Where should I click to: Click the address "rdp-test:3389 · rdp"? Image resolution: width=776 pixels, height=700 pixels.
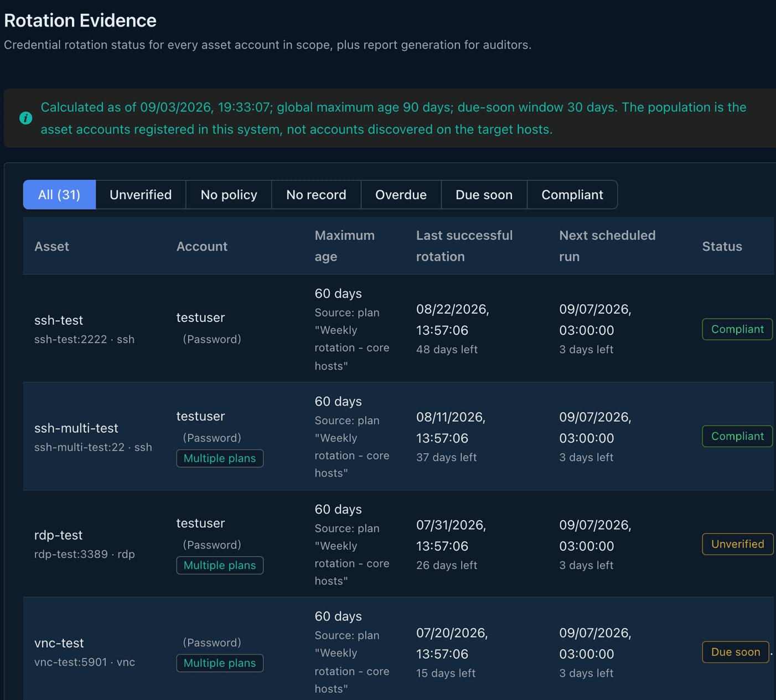(85, 554)
